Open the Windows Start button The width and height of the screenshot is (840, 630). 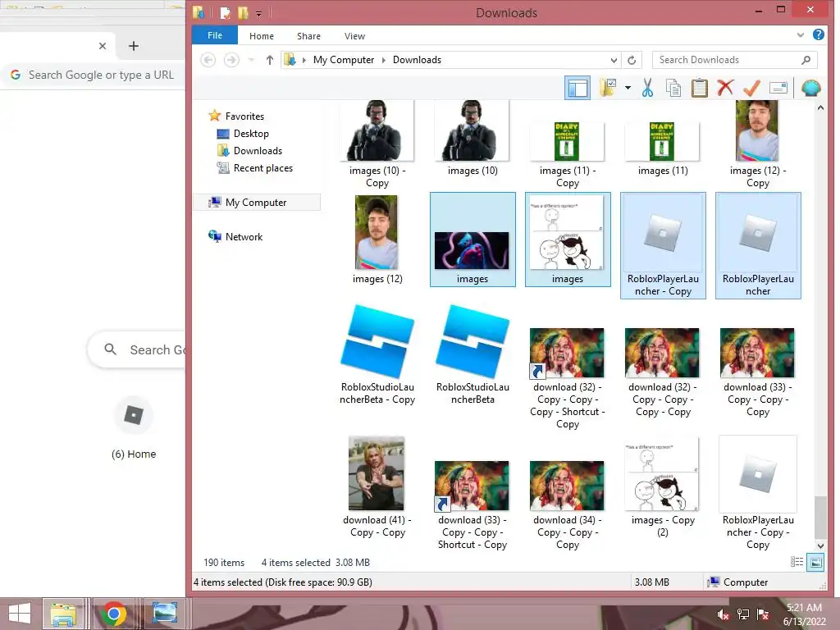pos(20,614)
